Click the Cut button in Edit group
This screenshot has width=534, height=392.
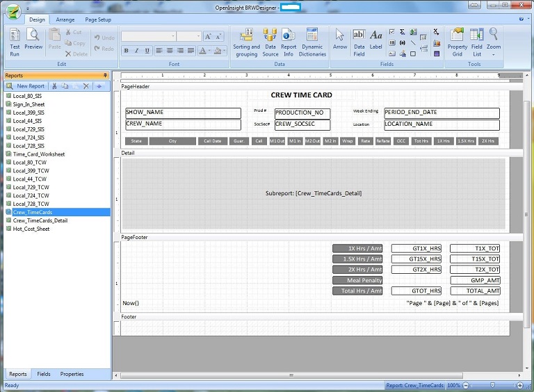pos(73,32)
